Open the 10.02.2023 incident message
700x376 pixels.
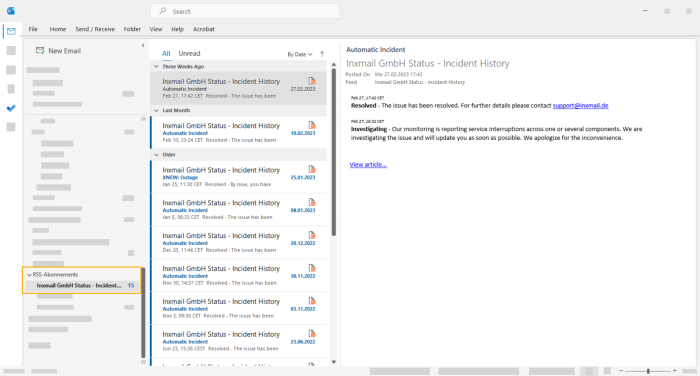point(238,132)
